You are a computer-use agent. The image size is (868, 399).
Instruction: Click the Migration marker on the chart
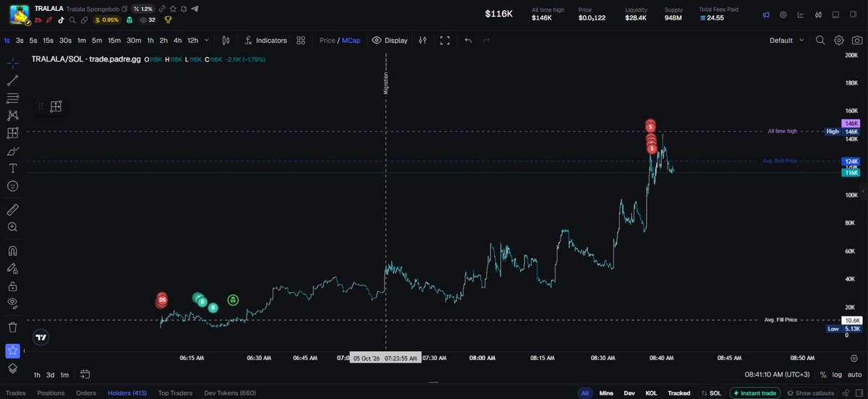click(x=386, y=83)
